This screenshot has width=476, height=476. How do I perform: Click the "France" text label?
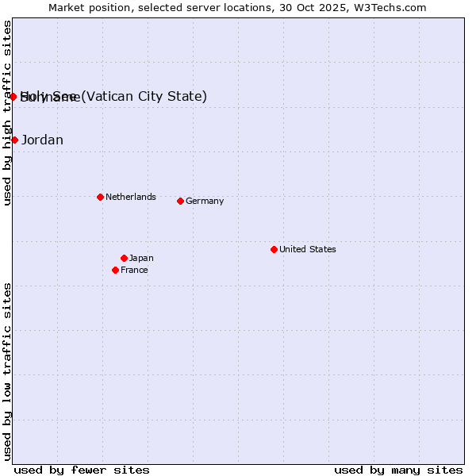tap(134, 270)
